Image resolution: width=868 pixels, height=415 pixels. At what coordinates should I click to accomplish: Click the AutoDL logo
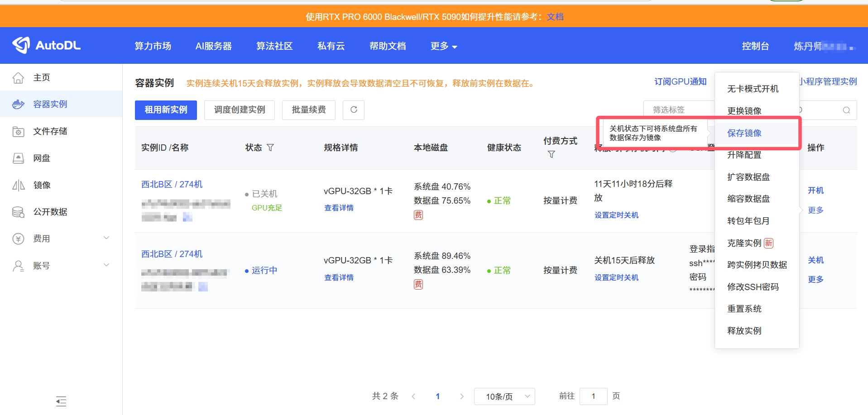(46, 45)
